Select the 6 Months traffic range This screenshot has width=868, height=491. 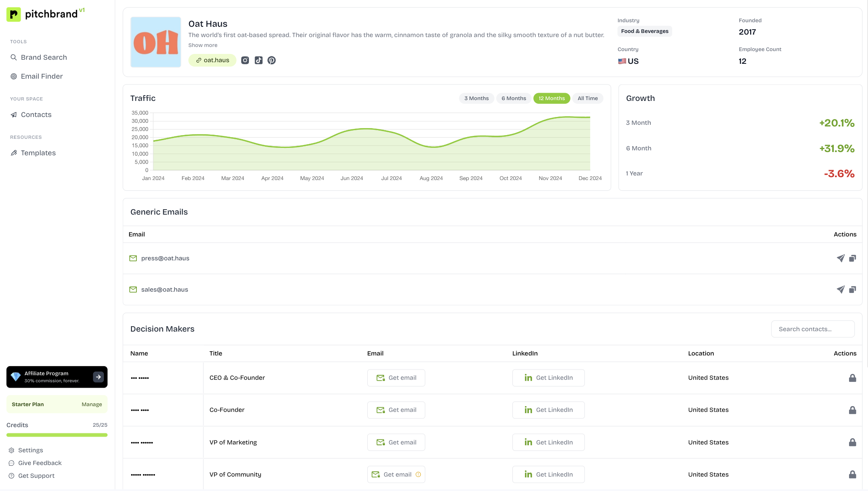pos(514,98)
